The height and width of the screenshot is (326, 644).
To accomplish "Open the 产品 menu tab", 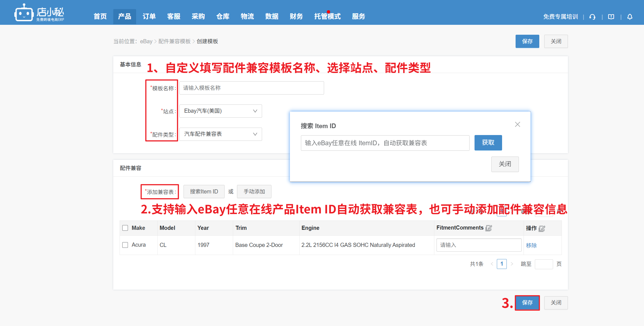I will (x=125, y=17).
